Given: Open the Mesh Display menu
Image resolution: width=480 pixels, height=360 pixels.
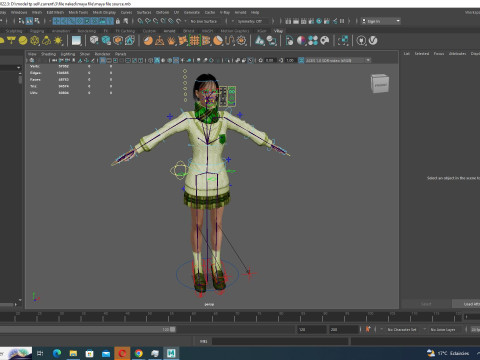Looking at the screenshot, I should pyautogui.click(x=104, y=12).
